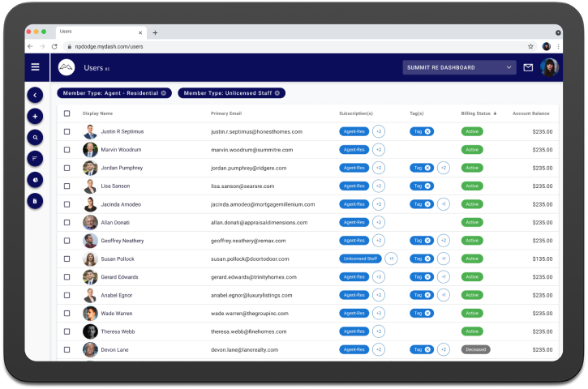Expand the Summit RE Dashboard dropdown
Screen dimensions: 588x389
tap(459, 67)
